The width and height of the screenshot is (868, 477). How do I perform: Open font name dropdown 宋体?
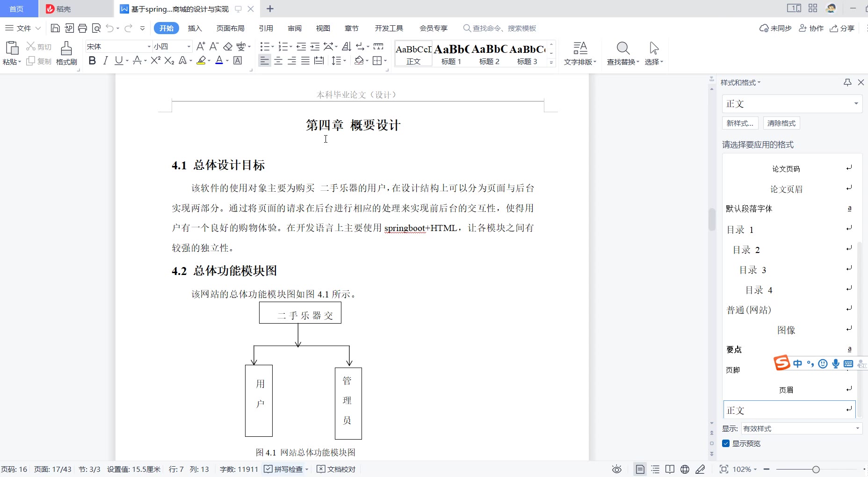149,46
